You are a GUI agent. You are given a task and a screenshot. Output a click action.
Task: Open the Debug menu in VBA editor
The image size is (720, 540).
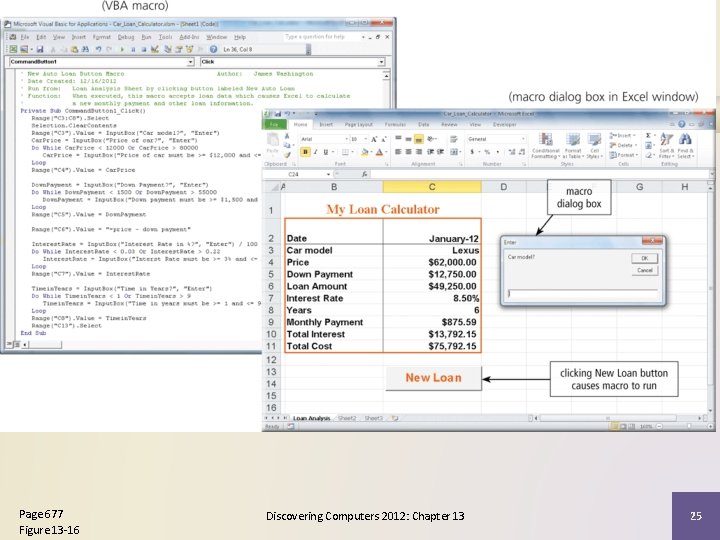click(126, 37)
